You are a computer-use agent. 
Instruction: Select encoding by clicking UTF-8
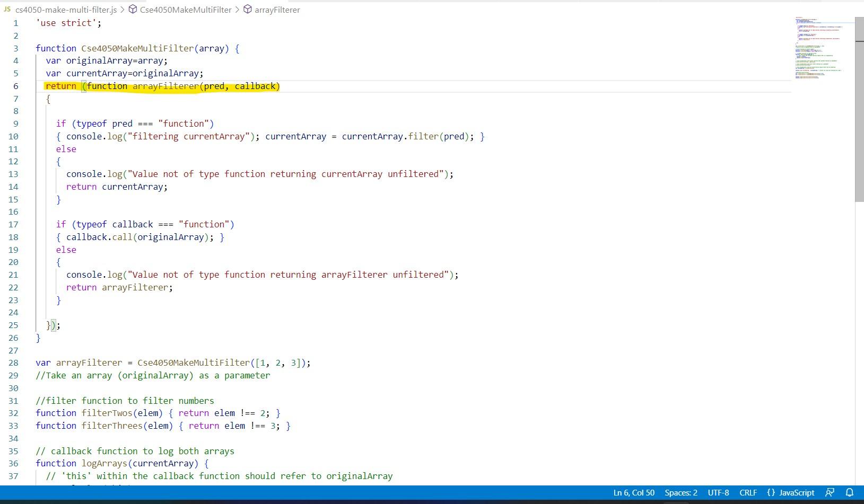click(x=720, y=493)
